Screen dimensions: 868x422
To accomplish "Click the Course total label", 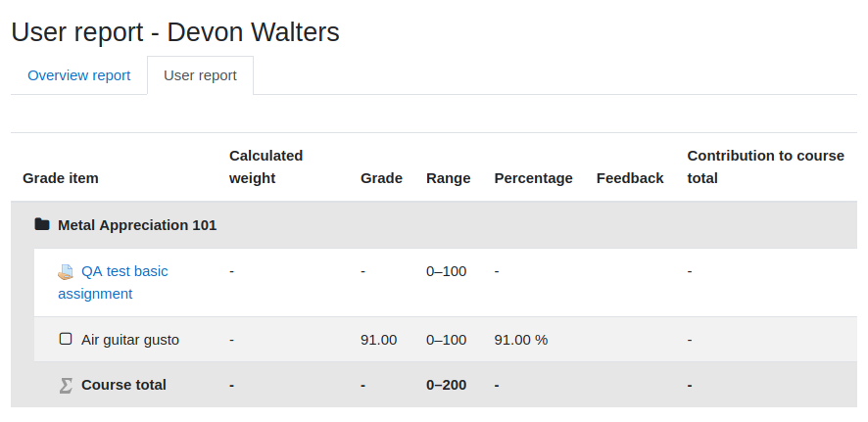I will 123,385.
